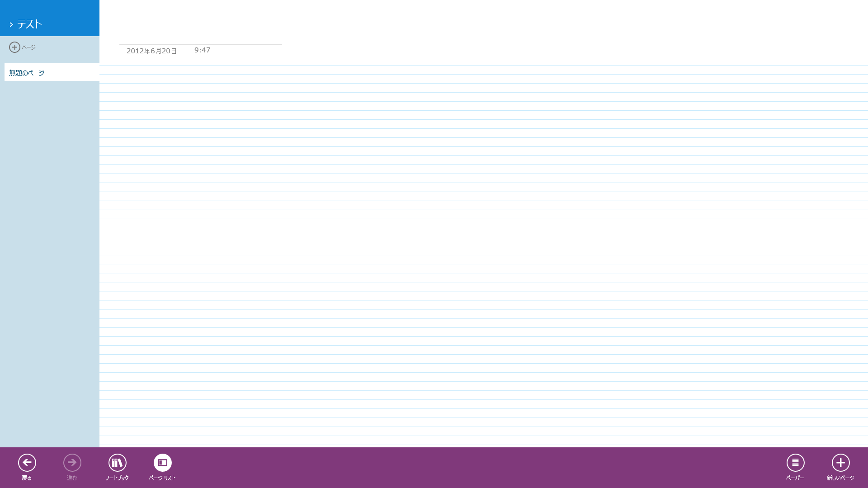Click the 2012年6月20日 date stamp
This screenshot has height=488, width=868.
point(151,51)
